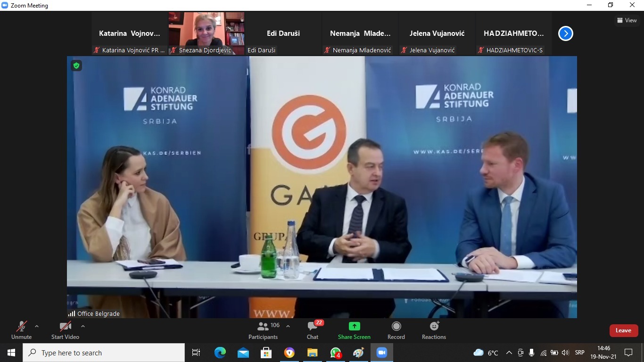Click the Meet Now camera tray icon
This screenshot has height=362, width=644.
click(x=520, y=353)
